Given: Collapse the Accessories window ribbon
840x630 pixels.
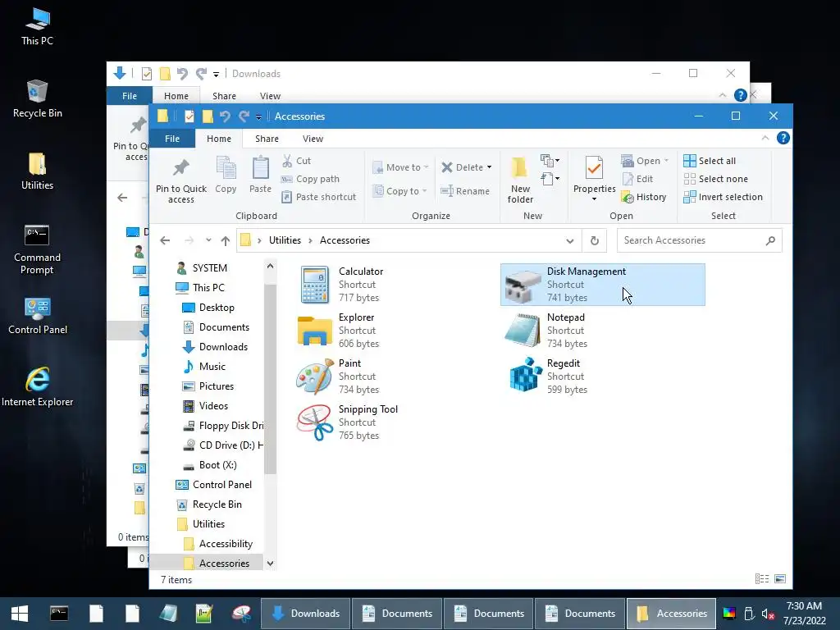Looking at the screenshot, I should [x=765, y=138].
